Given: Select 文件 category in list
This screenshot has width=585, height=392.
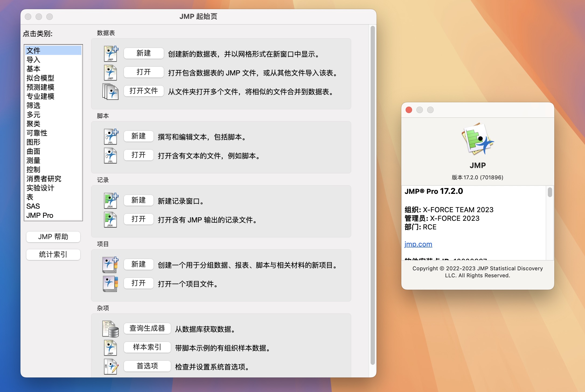Looking at the screenshot, I should [x=53, y=50].
